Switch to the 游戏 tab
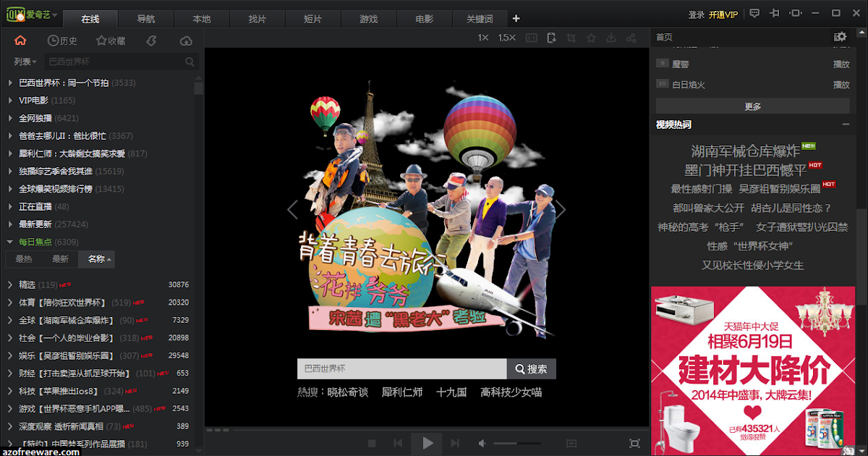The height and width of the screenshot is (456, 868). coord(369,19)
